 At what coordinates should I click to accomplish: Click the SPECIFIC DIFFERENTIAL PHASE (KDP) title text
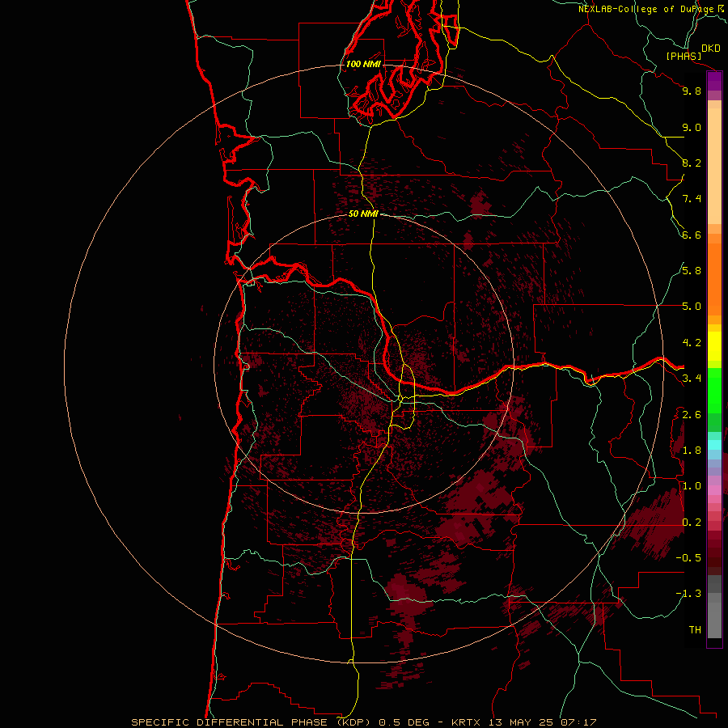pos(252,722)
